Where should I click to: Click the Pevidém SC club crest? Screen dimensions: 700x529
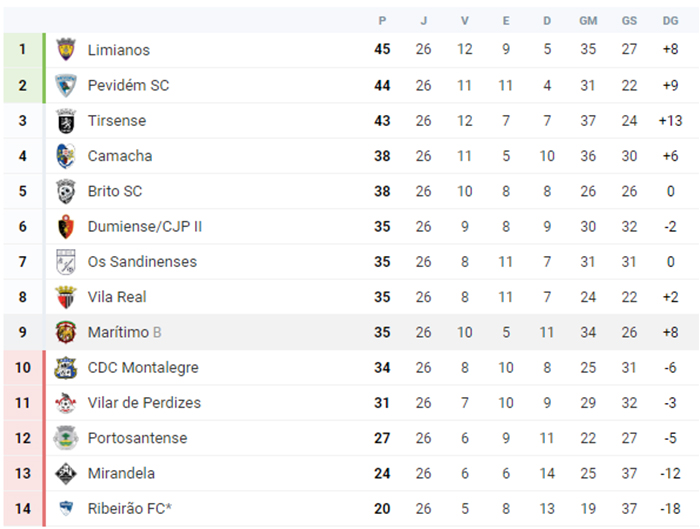(x=66, y=85)
